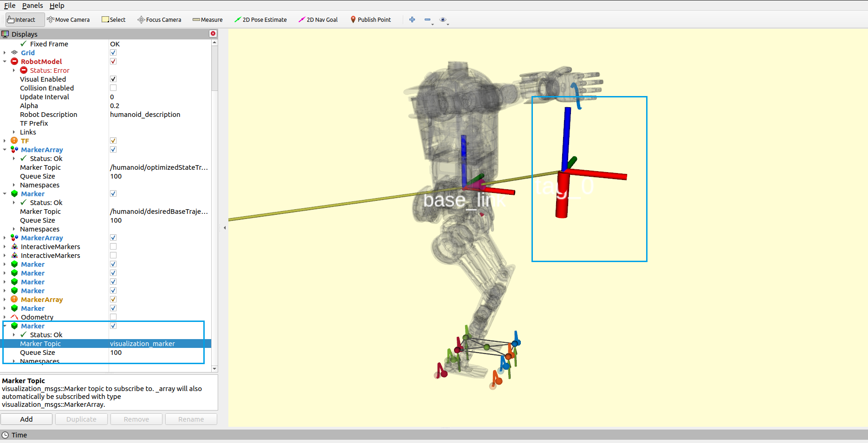868x443 pixels.
Task: Activate the Focus Camera tool
Action: (159, 19)
